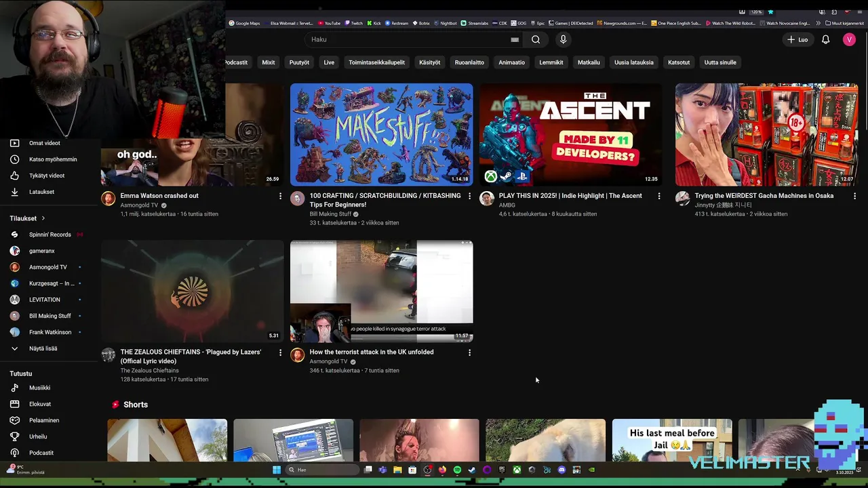Screen dimensions: 868x488
Task: Click the YouTube search magnifier icon
Action: (x=536, y=39)
